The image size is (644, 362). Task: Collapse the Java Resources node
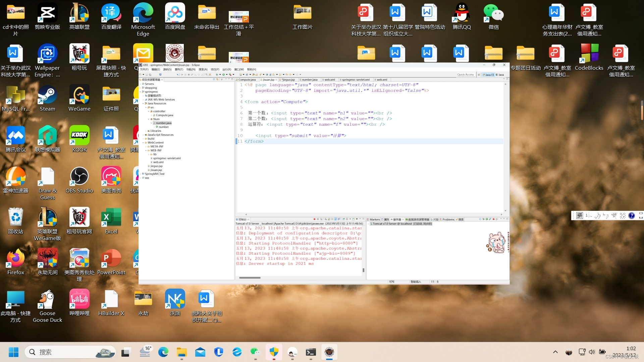coord(143,104)
